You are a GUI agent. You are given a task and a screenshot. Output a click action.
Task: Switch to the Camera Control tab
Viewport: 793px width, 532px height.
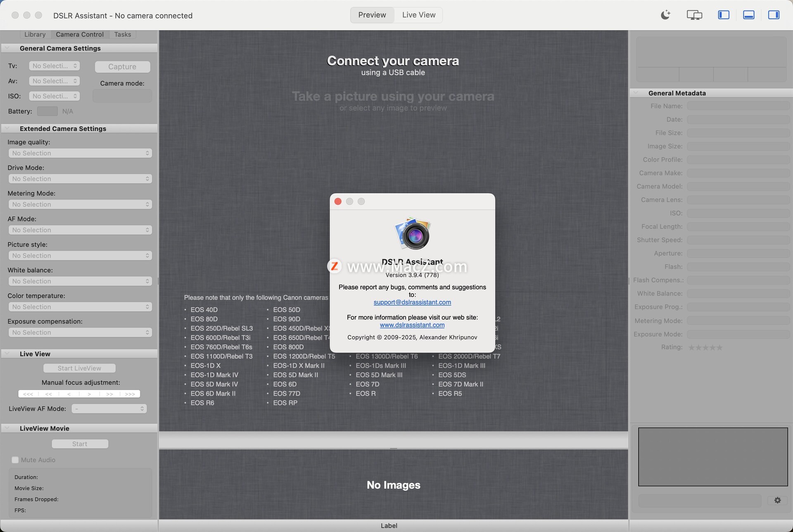[80, 35]
